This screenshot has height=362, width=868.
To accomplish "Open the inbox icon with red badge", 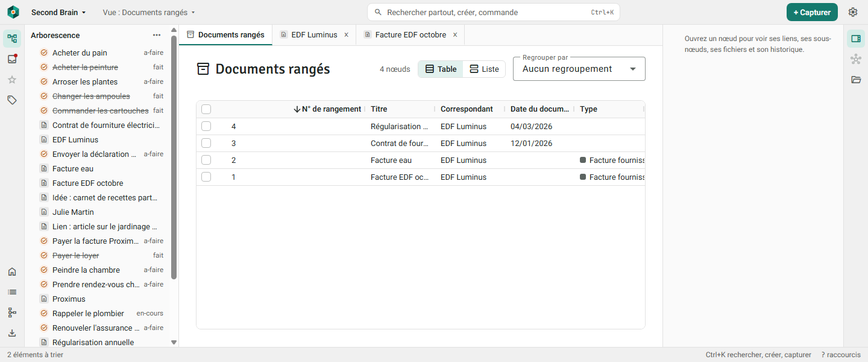I will [x=12, y=59].
